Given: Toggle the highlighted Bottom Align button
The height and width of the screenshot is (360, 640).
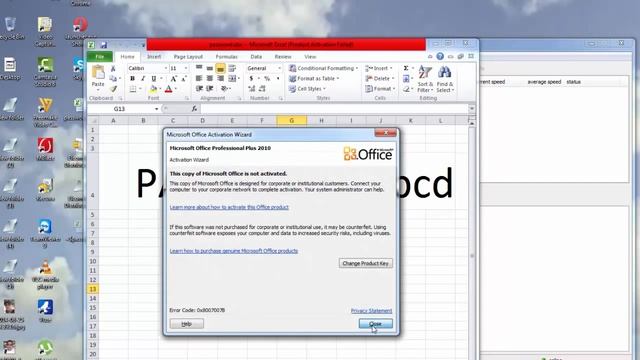Looking at the screenshot, I should 220,68.
